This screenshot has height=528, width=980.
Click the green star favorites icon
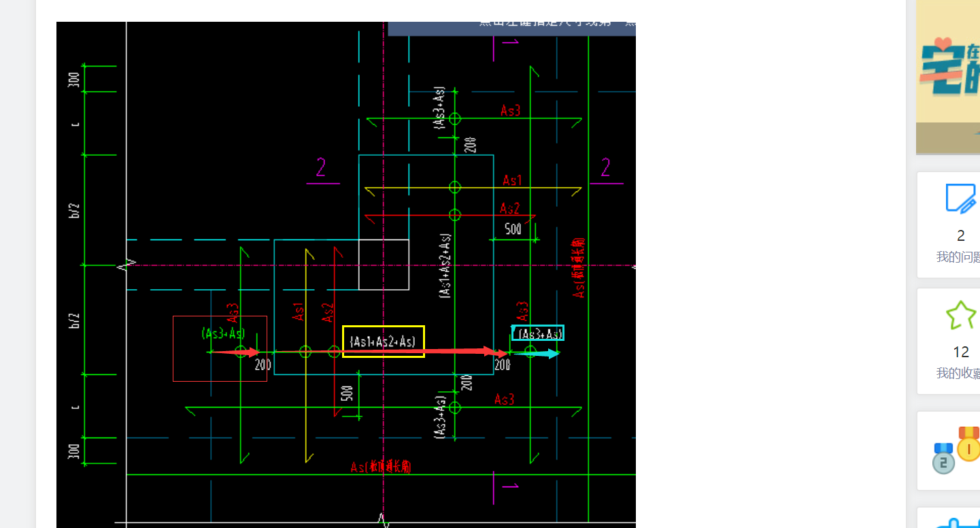[x=960, y=315]
